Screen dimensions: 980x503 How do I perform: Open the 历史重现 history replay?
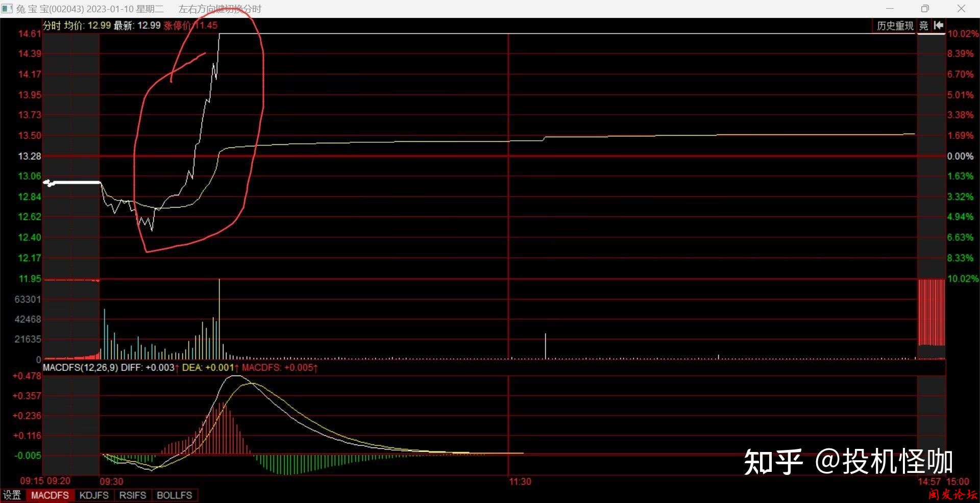click(x=895, y=26)
